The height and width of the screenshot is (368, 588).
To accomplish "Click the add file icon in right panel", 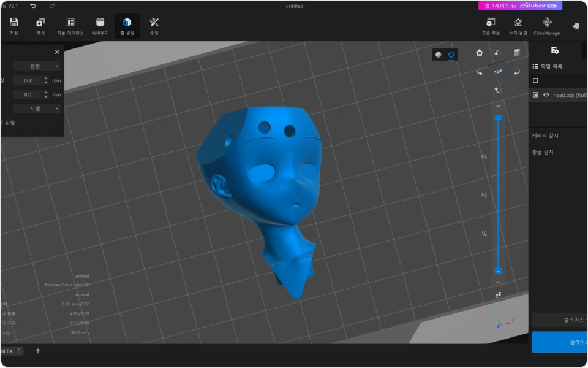I will tap(555, 50).
